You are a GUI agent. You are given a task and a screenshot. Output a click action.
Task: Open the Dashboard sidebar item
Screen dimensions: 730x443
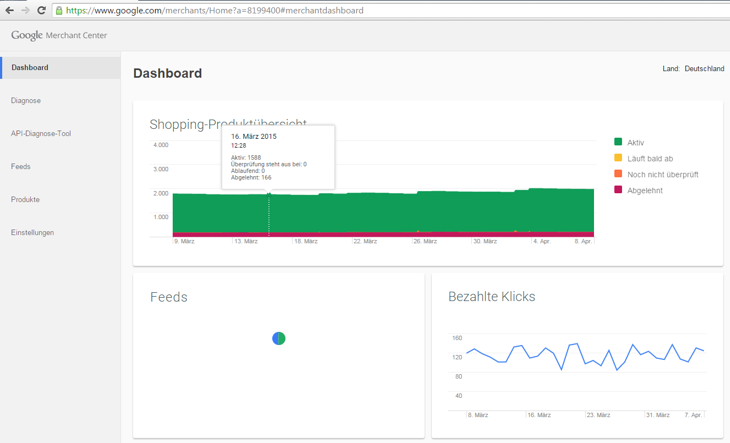pos(61,67)
